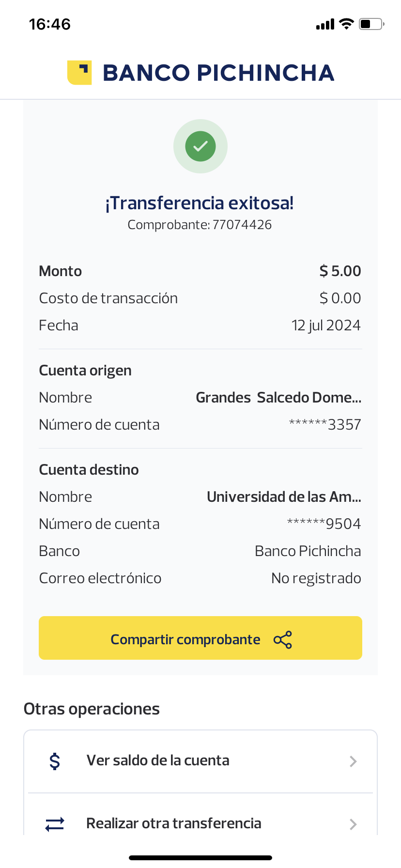Image resolution: width=401 pixels, height=868 pixels.
Task: Tap the Banco Pichincha yellow logo icon
Action: [x=79, y=73]
